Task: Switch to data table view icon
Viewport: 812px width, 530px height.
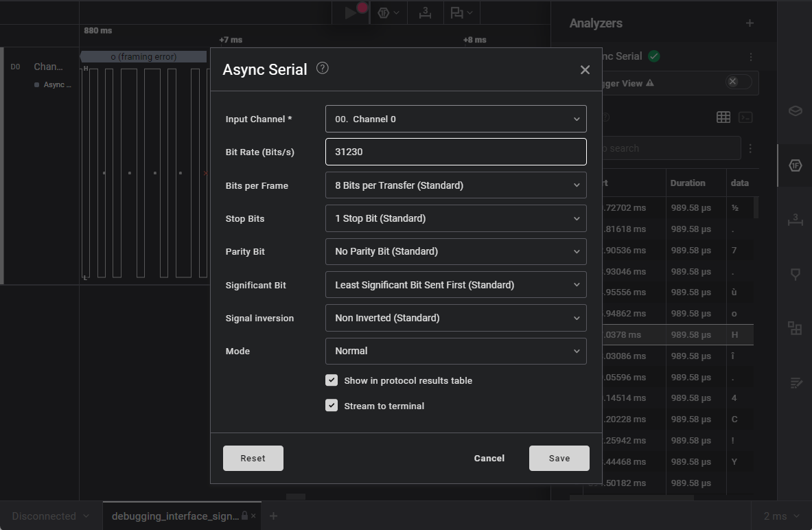Action: [723, 117]
